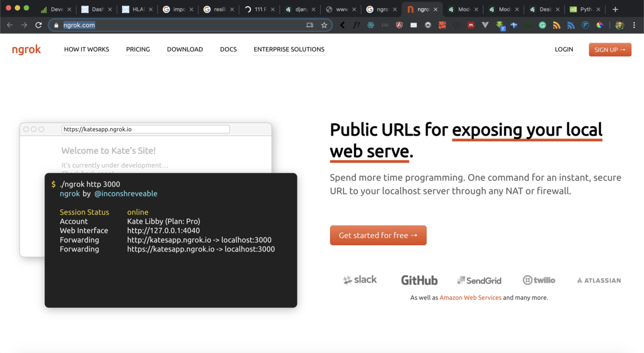Click the GitHub partner logo
Screen dimensions: 644x353
tap(419, 280)
